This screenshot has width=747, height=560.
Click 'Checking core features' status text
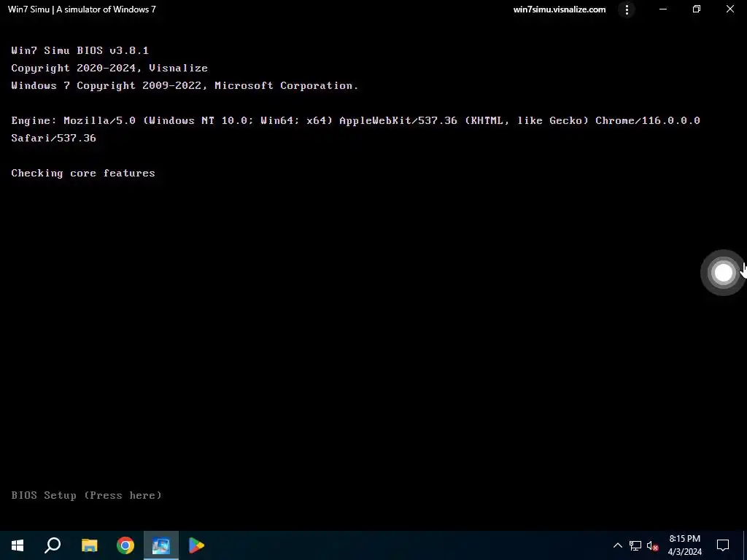coord(83,174)
